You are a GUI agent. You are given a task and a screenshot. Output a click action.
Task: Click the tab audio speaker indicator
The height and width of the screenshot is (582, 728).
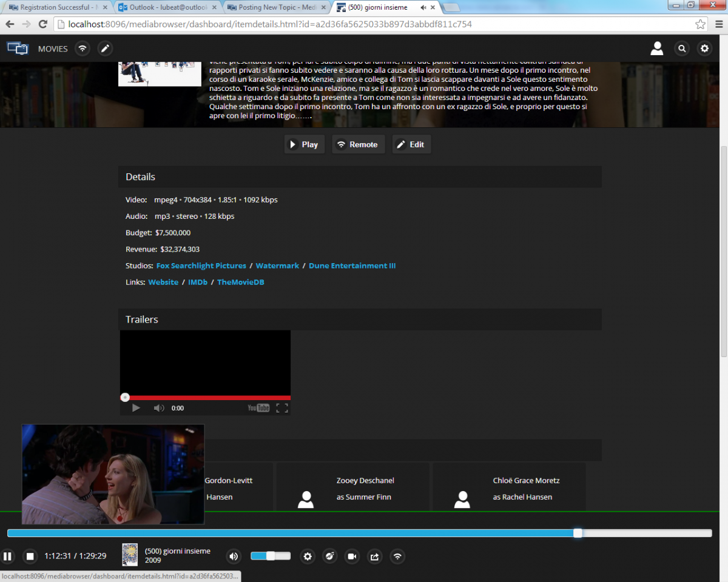[423, 7]
